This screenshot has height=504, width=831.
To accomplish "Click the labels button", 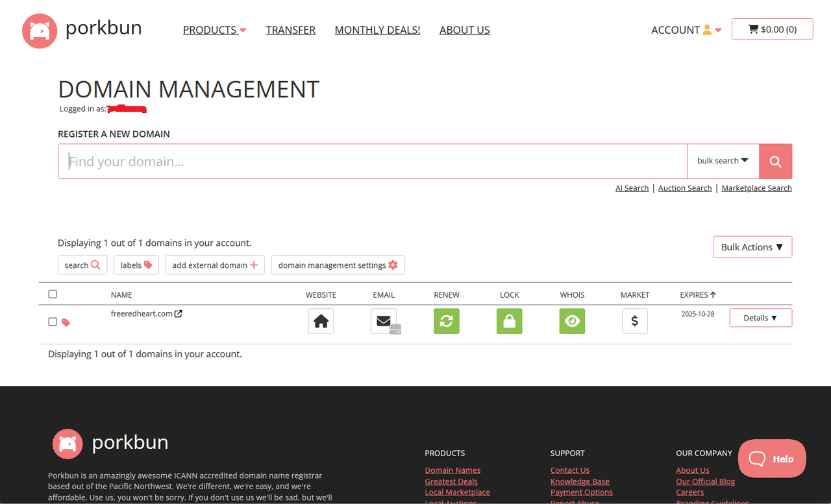I will [136, 265].
